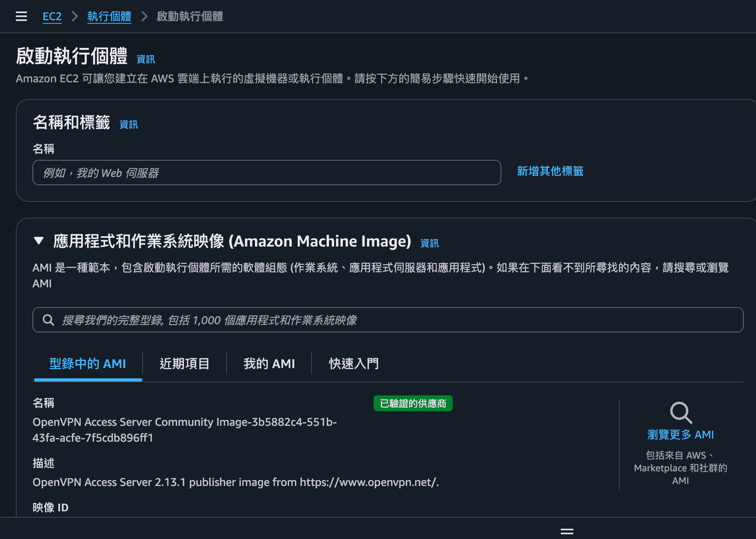Switch to the 我的 AMI tab
The image size is (756, 539).
click(x=269, y=363)
